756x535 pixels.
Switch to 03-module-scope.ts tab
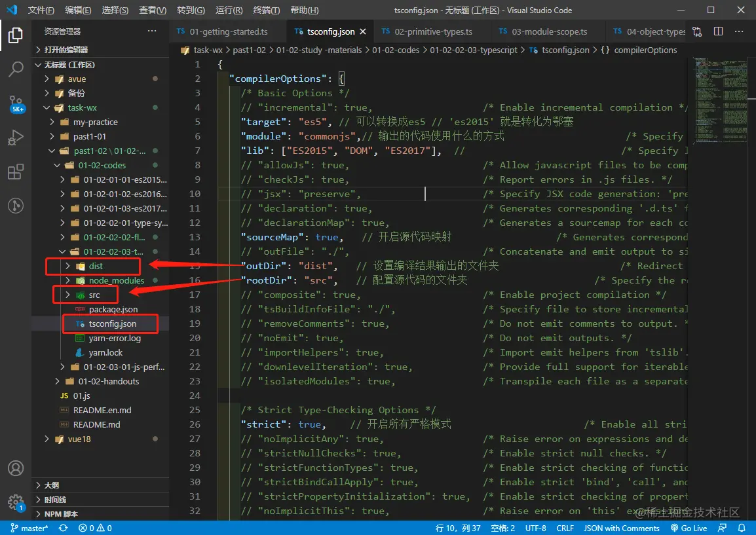tap(549, 31)
